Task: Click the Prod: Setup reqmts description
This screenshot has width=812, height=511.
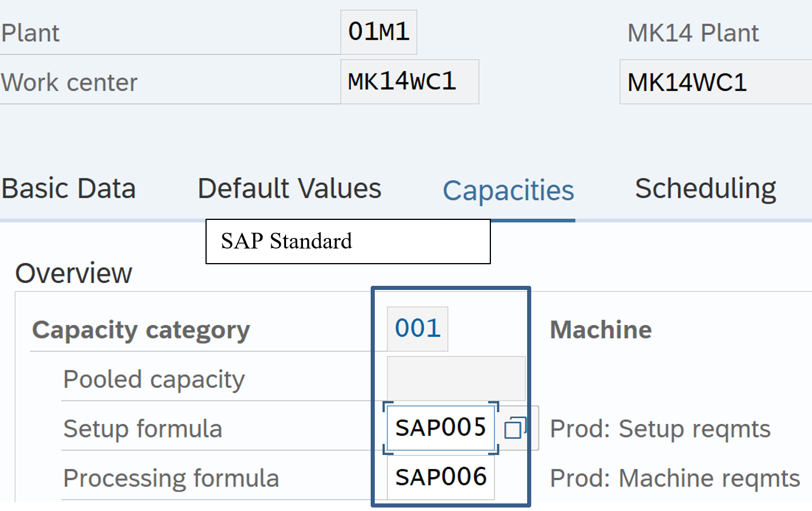Action: tap(660, 429)
